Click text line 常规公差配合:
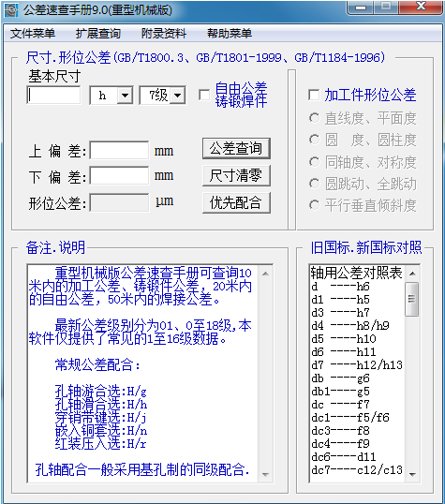Screen dimensions: 445x504 pos(97,364)
